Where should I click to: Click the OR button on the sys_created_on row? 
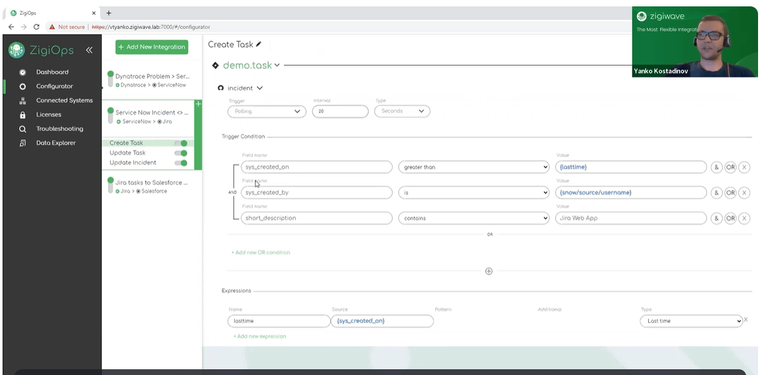(730, 167)
